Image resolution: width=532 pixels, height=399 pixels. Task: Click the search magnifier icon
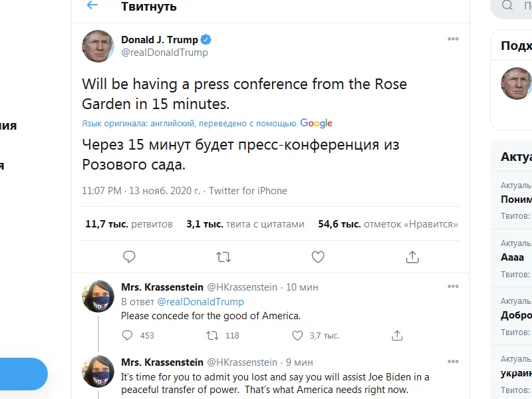pos(507,6)
